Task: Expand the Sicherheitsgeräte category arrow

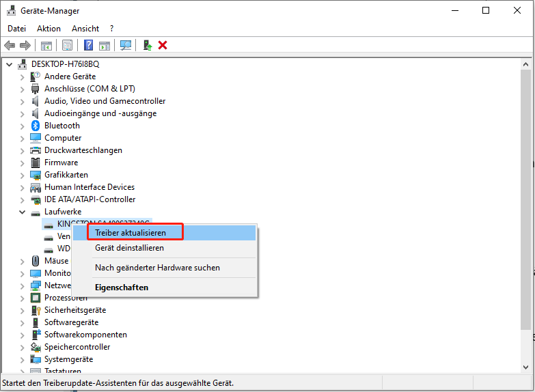Action: tap(22, 311)
